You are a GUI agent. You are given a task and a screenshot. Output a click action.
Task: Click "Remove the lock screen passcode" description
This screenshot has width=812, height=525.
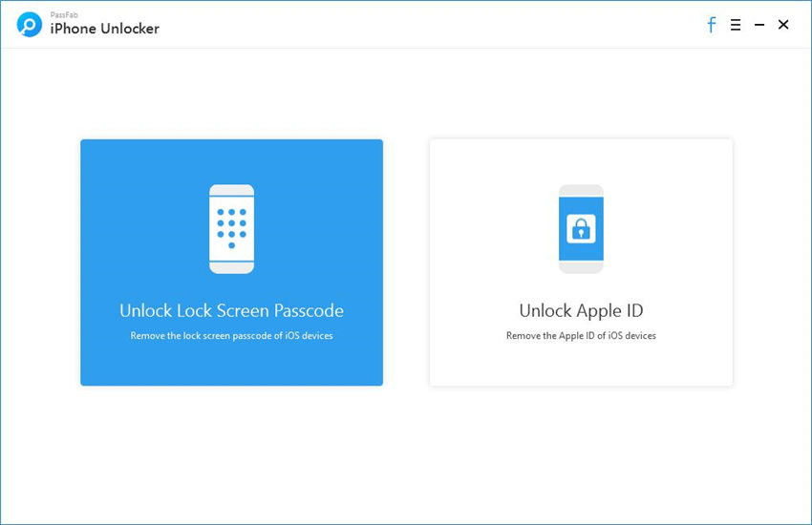point(231,336)
